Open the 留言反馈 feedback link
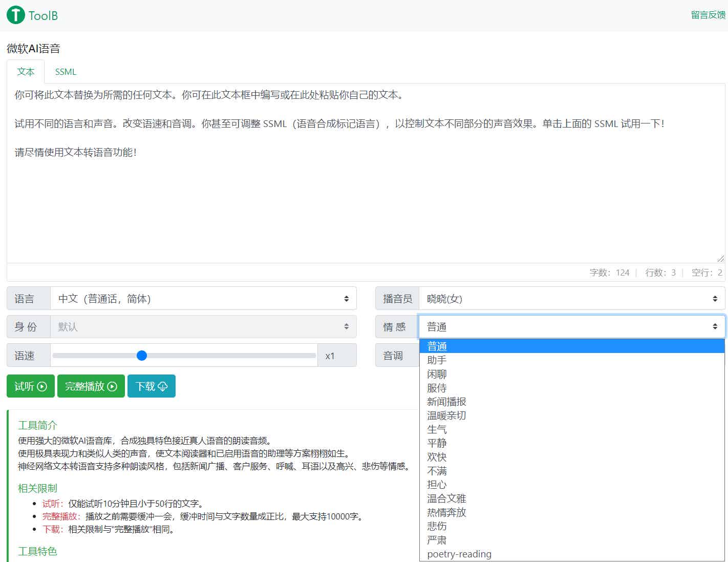Screen dimensions: 728x562 pyautogui.click(x=708, y=15)
